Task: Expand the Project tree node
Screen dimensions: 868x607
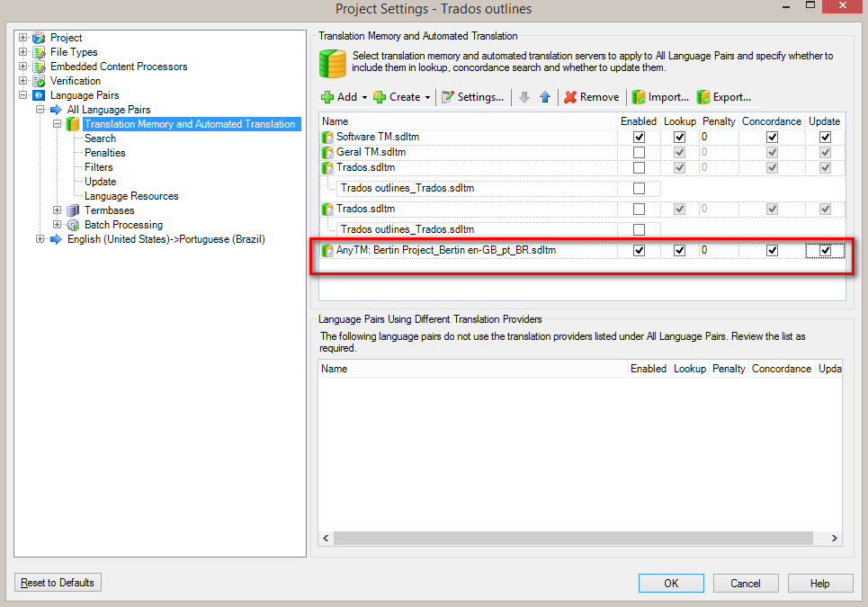Action: (x=22, y=38)
